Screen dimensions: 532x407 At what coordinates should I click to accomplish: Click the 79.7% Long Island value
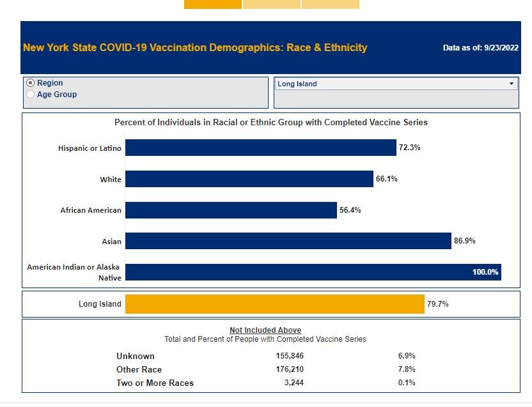point(437,304)
